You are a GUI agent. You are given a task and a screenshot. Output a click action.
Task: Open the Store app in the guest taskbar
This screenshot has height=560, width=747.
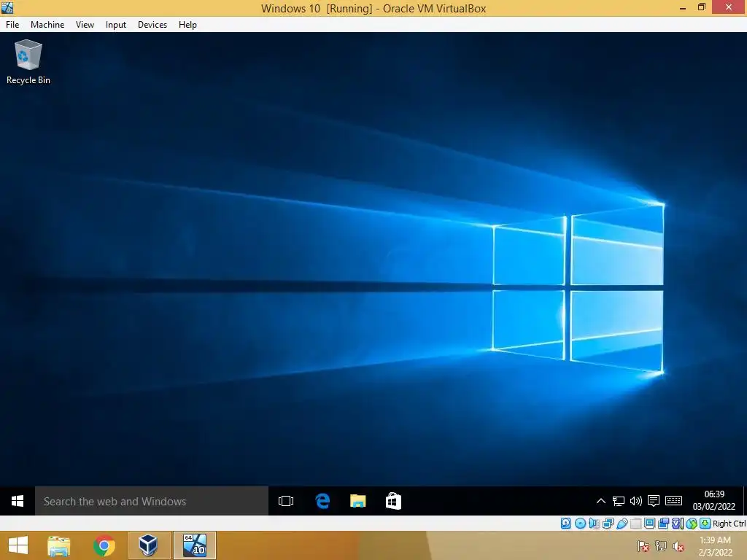click(393, 501)
